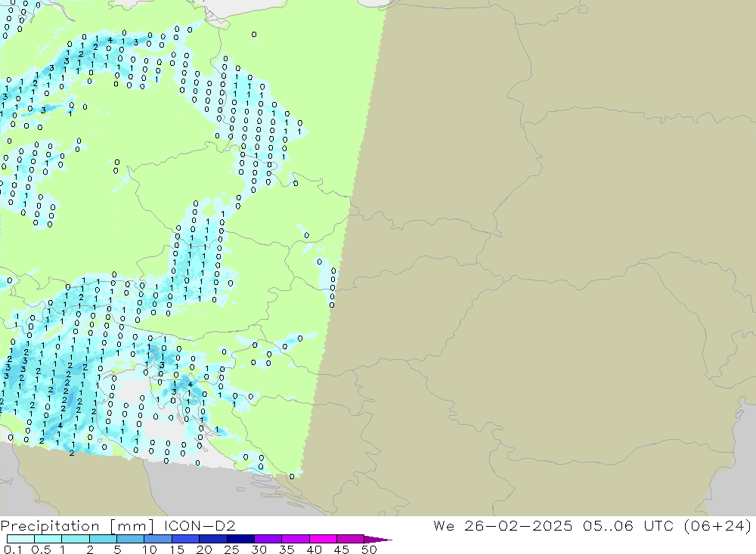
Task: Click the legend value label 50
Action: (x=369, y=549)
